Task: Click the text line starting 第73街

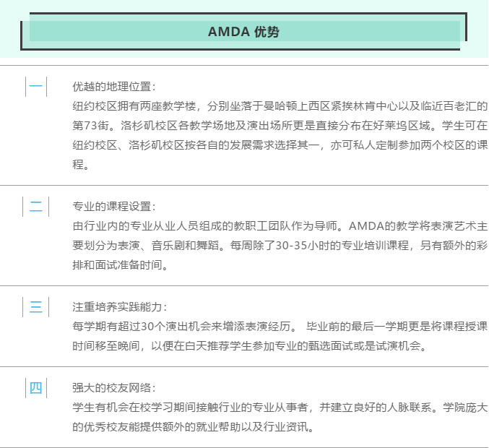Action: pyautogui.click(x=280, y=126)
